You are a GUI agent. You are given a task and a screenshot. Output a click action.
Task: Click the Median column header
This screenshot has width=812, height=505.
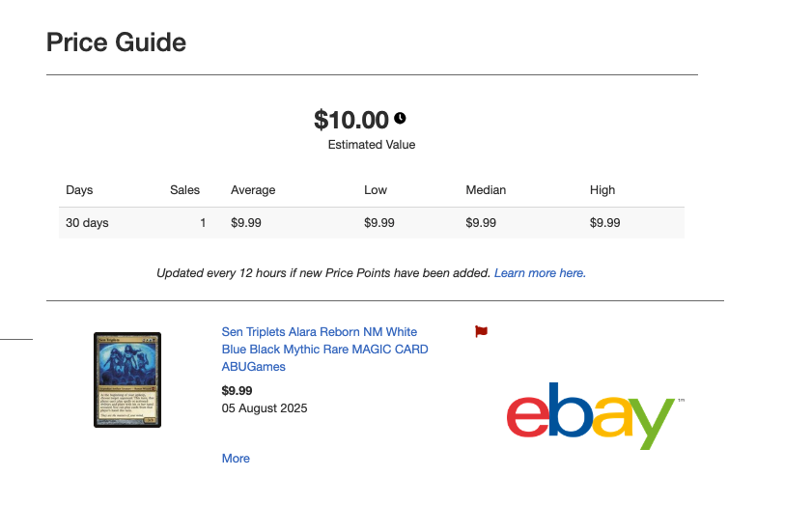coord(486,190)
